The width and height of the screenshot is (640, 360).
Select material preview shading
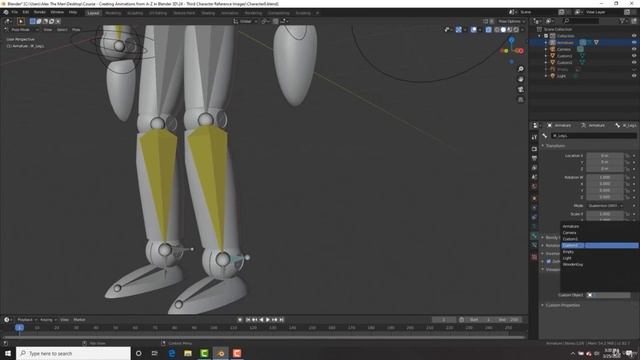pyautogui.click(x=510, y=30)
